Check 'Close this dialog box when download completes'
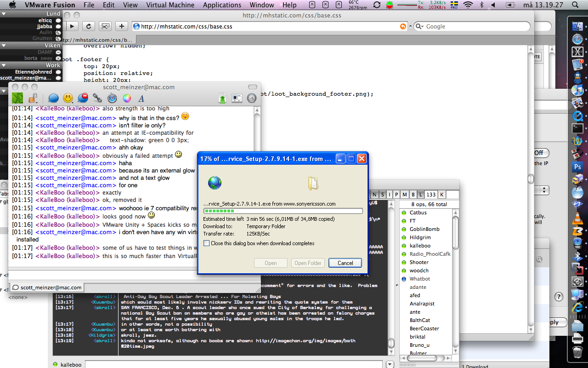 tap(207, 243)
